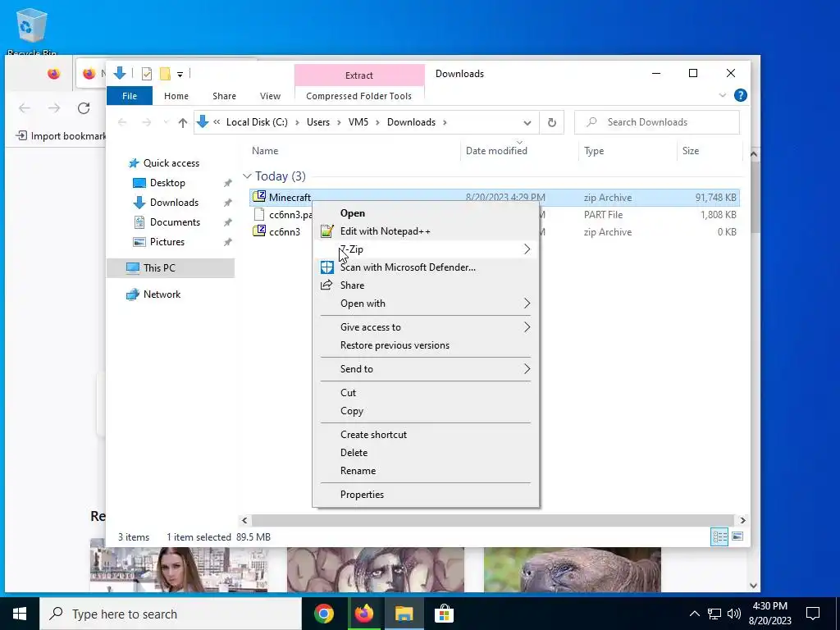
Task: Switch to the Home ribbon tab
Action: [176, 96]
